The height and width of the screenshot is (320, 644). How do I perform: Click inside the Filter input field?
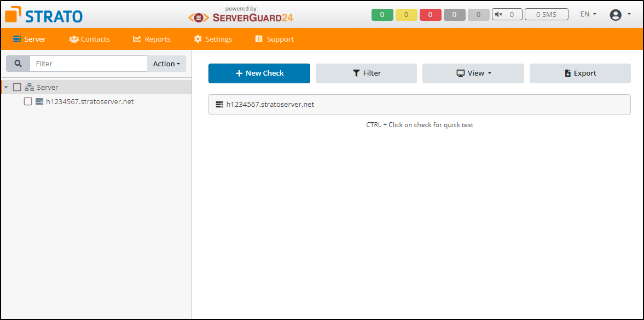click(x=88, y=64)
